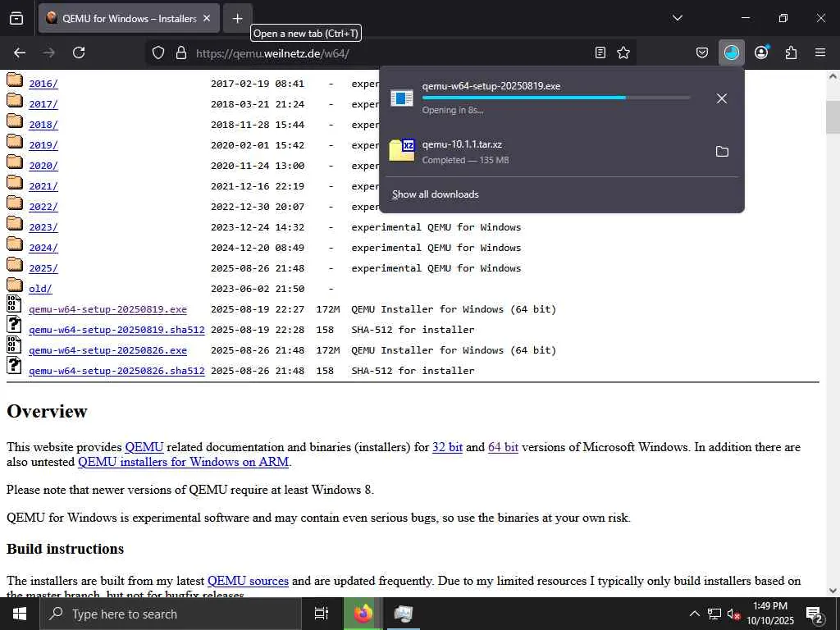
Task: Show hidden system tray icons
Action: point(694,614)
